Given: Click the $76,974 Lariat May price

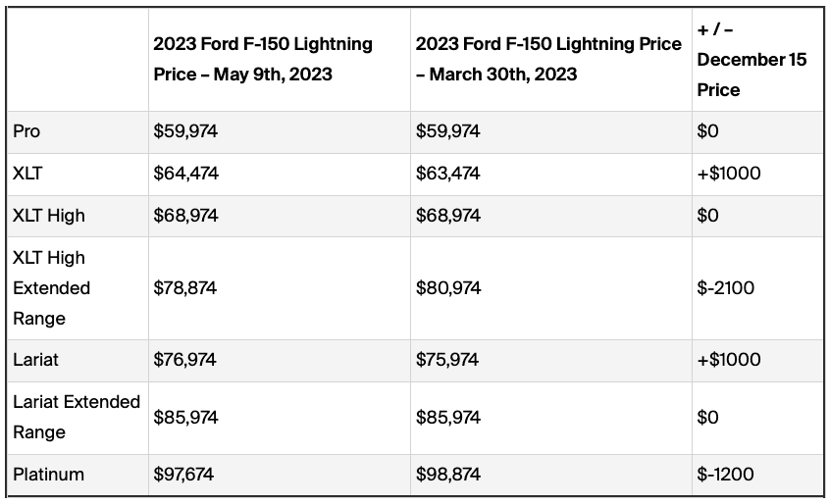Looking at the screenshot, I should 185,360.
